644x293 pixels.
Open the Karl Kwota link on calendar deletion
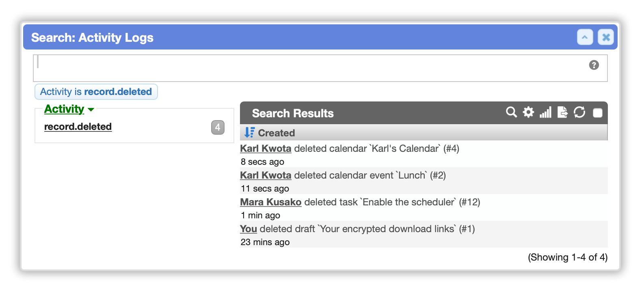click(266, 149)
